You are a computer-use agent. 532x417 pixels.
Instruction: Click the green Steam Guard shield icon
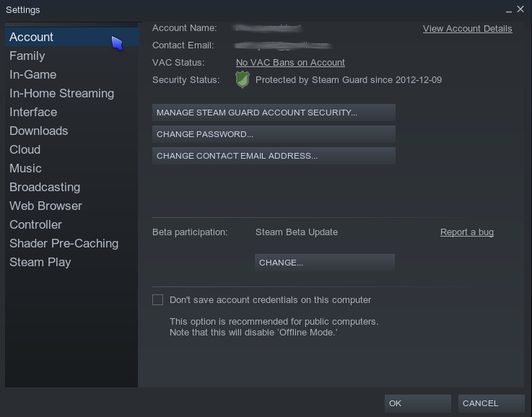[243, 79]
